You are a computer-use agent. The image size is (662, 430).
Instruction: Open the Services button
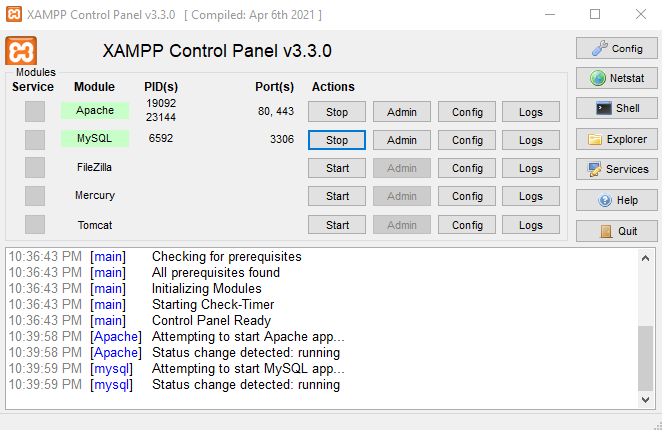click(x=616, y=169)
